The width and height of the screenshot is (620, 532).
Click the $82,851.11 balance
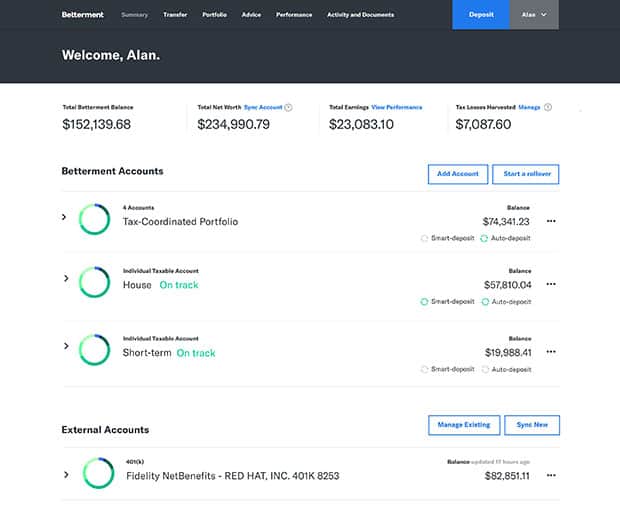click(507, 476)
